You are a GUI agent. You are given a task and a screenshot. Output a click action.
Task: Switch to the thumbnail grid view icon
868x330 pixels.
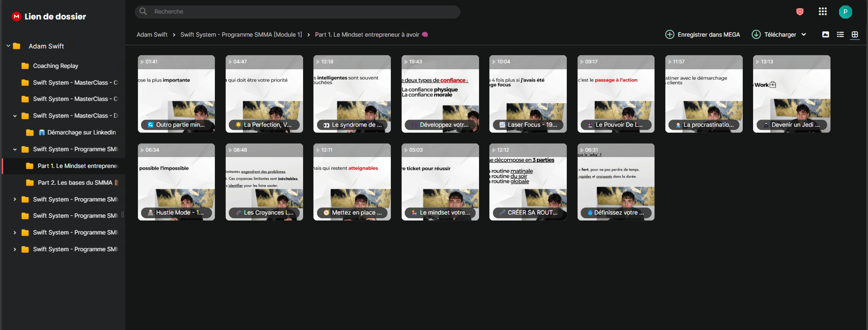[x=854, y=34]
